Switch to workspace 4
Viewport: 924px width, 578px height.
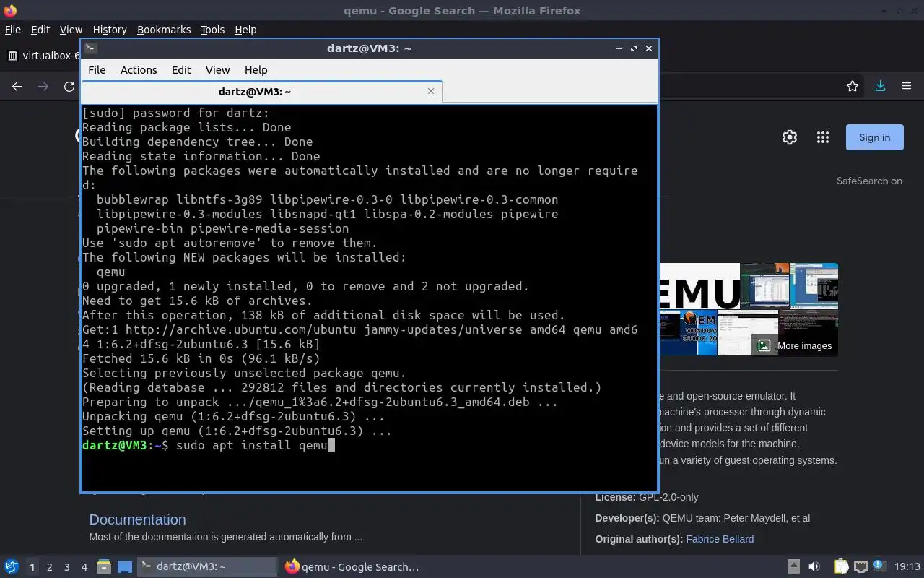(x=84, y=567)
